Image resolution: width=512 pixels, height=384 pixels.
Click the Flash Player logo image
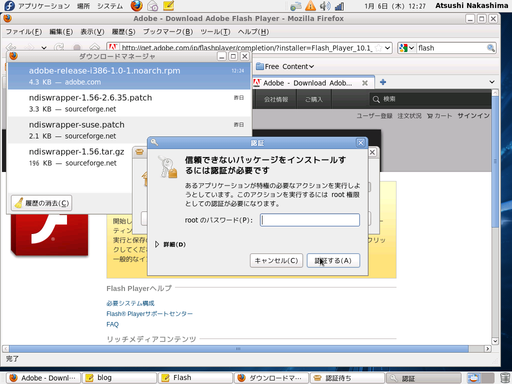pyautogui.click(x=49, y=235)
